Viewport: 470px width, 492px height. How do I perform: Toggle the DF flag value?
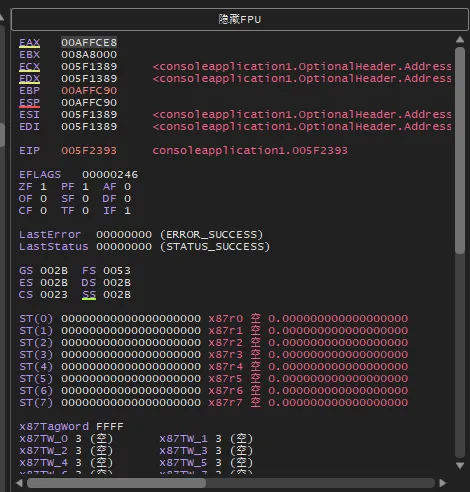pos(127,199)
